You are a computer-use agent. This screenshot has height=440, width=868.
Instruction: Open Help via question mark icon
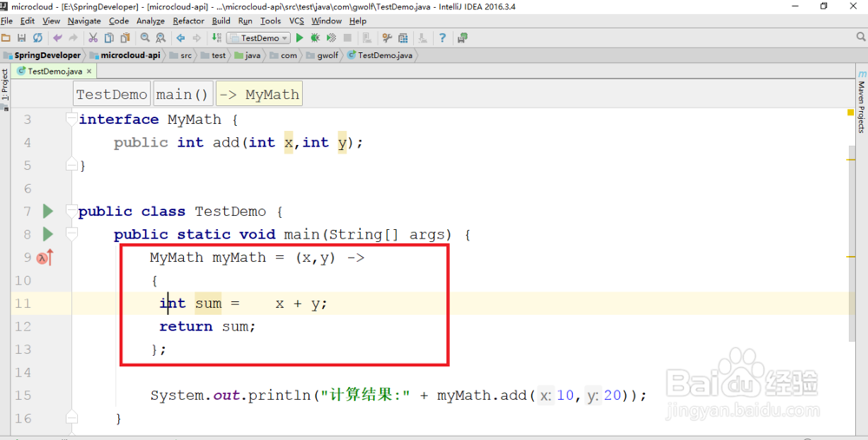(x=443, y=37)
